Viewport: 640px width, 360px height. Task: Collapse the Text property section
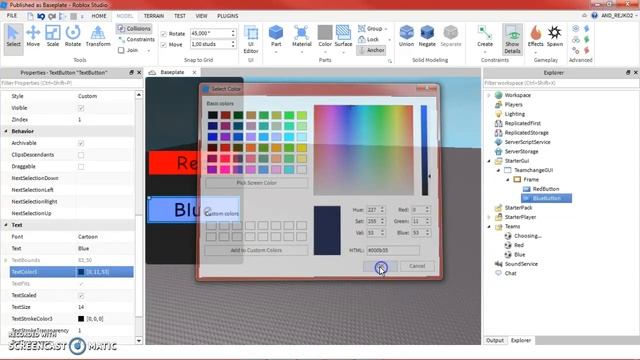tap(6, 225)
